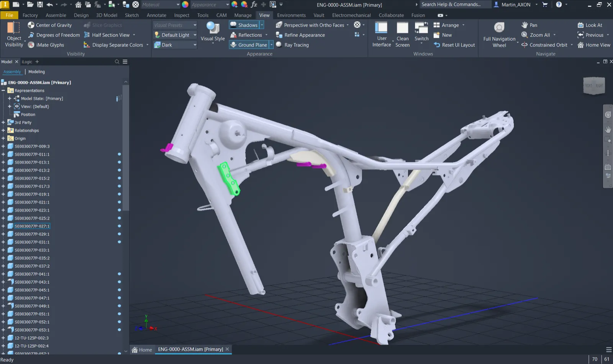Open the File menu
This screenshot has height=364, width=613.
tap(9, 15)
